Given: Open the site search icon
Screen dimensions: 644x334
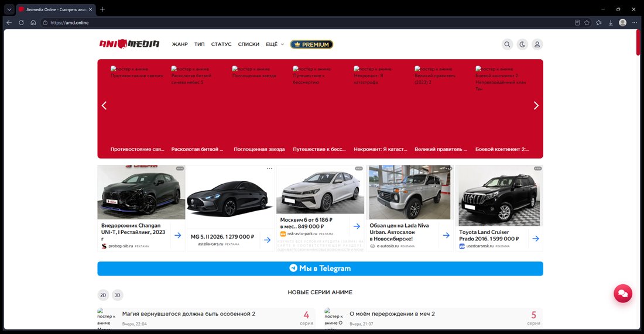Looking at the screenshot, I should (x=507, y=44).
